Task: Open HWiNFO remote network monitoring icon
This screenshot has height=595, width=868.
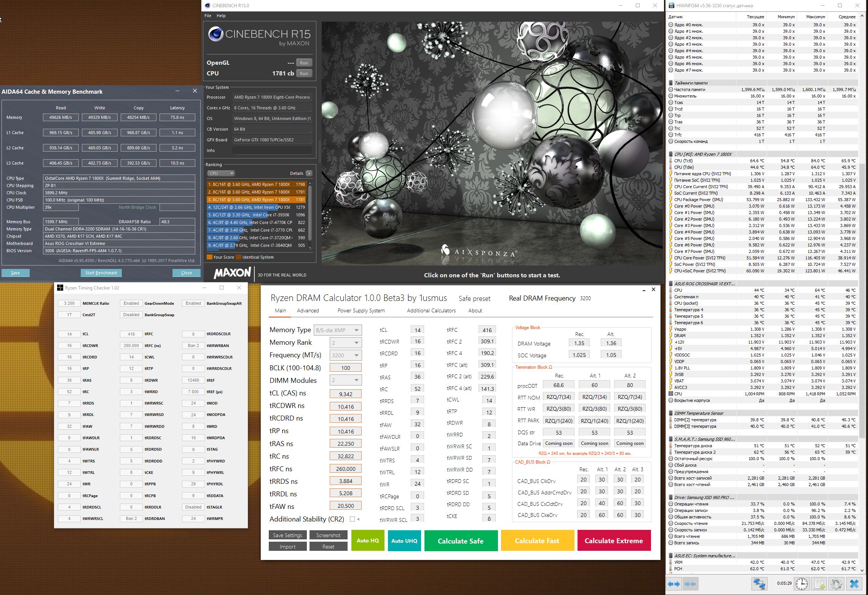Action: click(759, 584)
